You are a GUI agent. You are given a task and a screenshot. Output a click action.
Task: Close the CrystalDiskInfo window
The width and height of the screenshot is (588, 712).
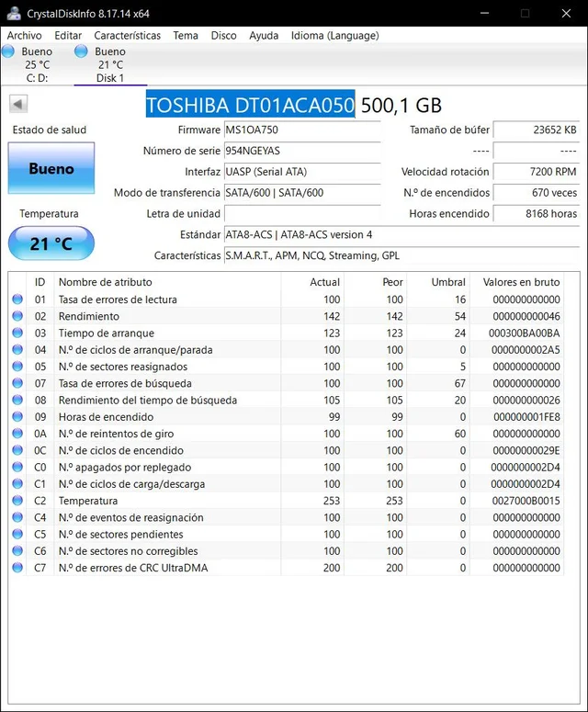[566, 13]
